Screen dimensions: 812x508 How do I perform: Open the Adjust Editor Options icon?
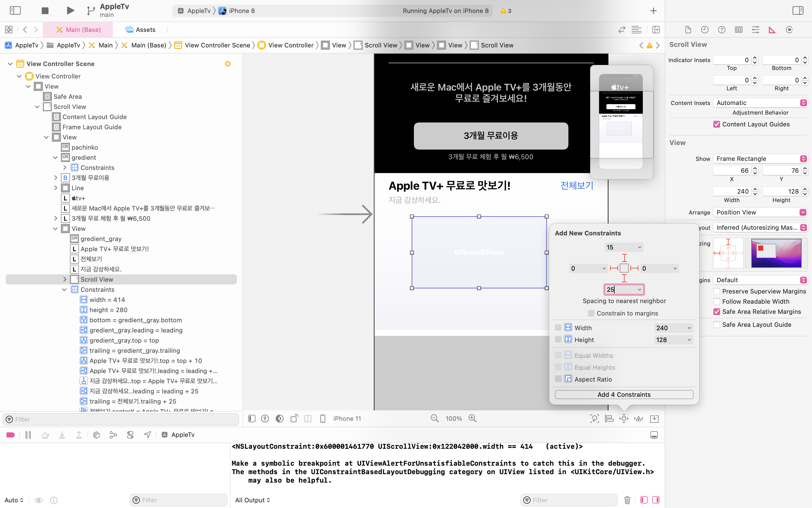[x=636, y=30]
